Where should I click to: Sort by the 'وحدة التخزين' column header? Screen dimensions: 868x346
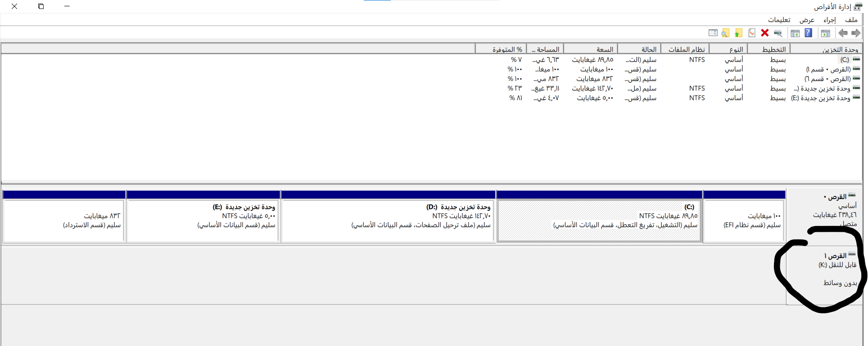click(x=826, y=49)
